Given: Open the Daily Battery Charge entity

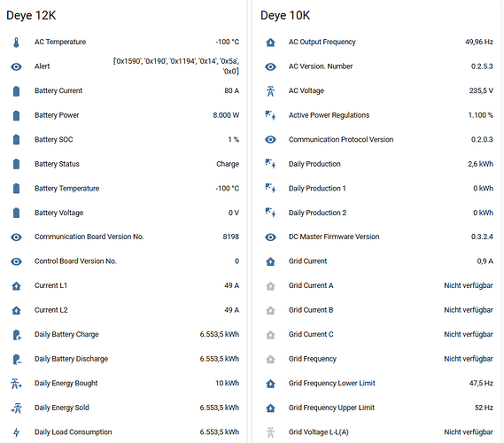Looking at the screenshot, I should 123,335.
